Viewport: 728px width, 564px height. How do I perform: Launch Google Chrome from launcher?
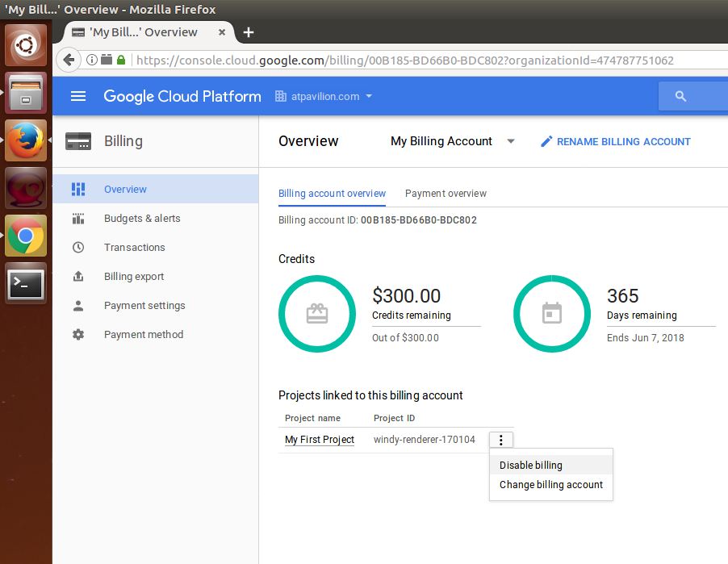tap(26, 236)
